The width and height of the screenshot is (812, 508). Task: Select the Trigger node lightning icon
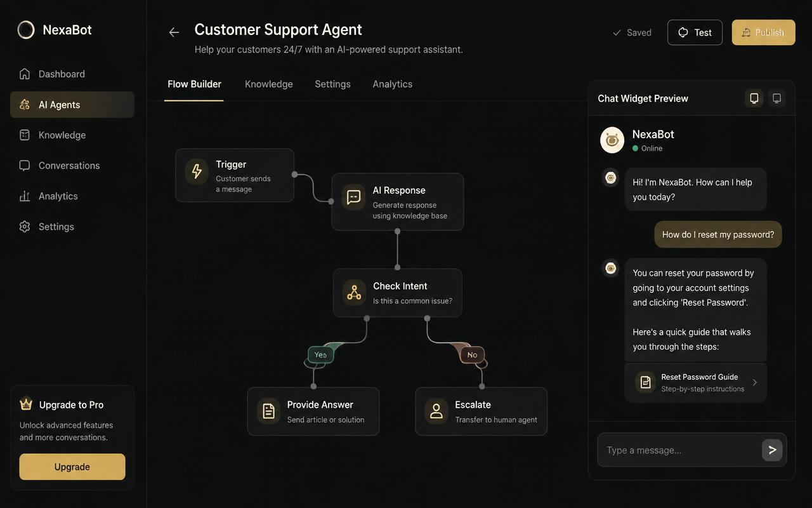coord(197,171)
